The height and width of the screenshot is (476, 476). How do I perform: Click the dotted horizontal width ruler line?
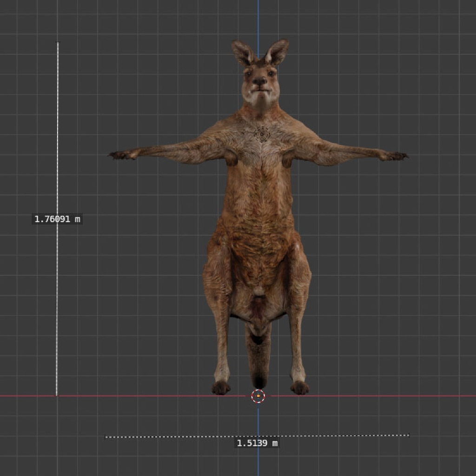(x=257, y=436)
